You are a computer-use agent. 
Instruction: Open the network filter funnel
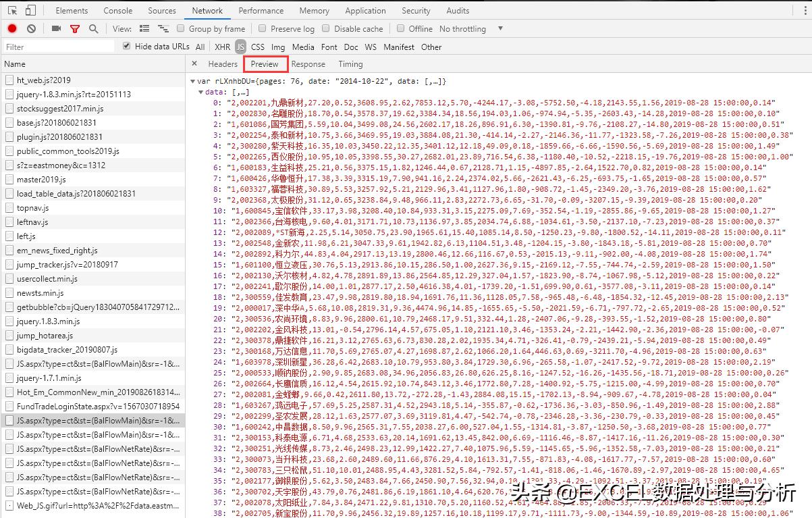click(x=75, y=28)
